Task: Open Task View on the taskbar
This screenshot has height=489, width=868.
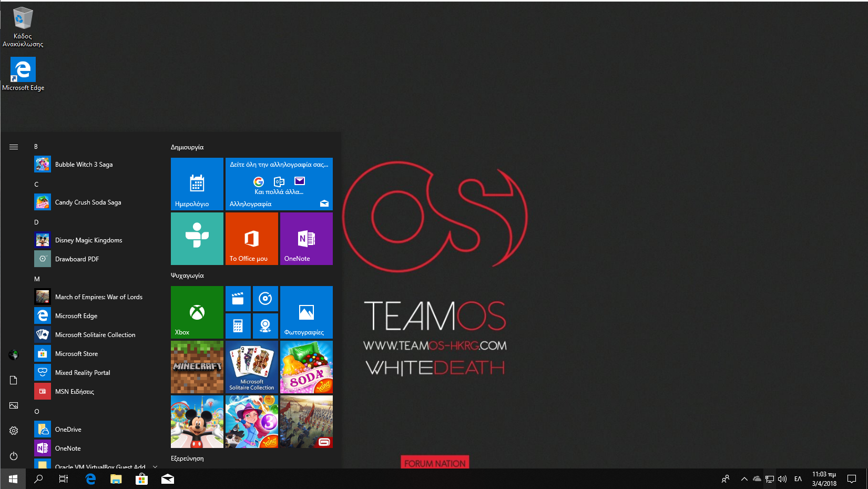Action: (x=64, y=479)
